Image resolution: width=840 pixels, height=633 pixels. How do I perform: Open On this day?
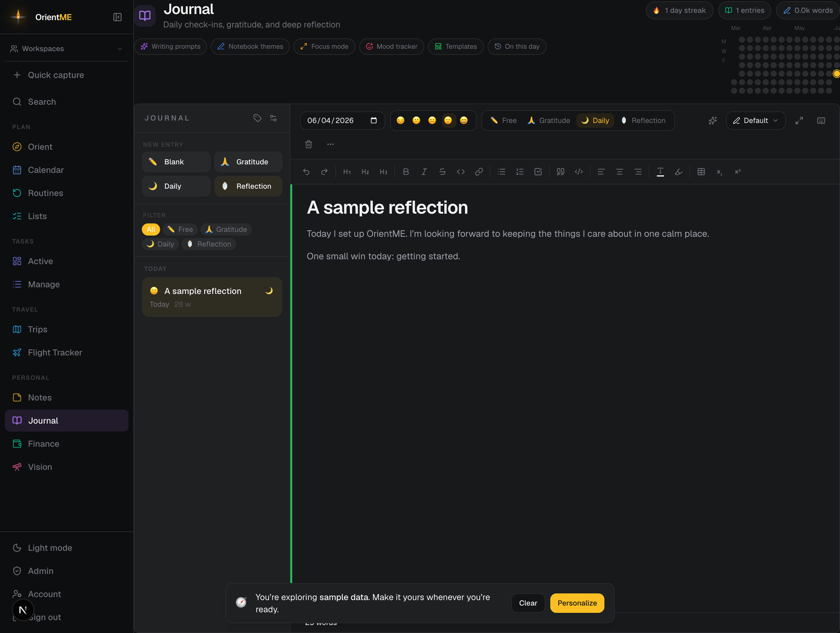pyautogui.click(x=517, y=47)
